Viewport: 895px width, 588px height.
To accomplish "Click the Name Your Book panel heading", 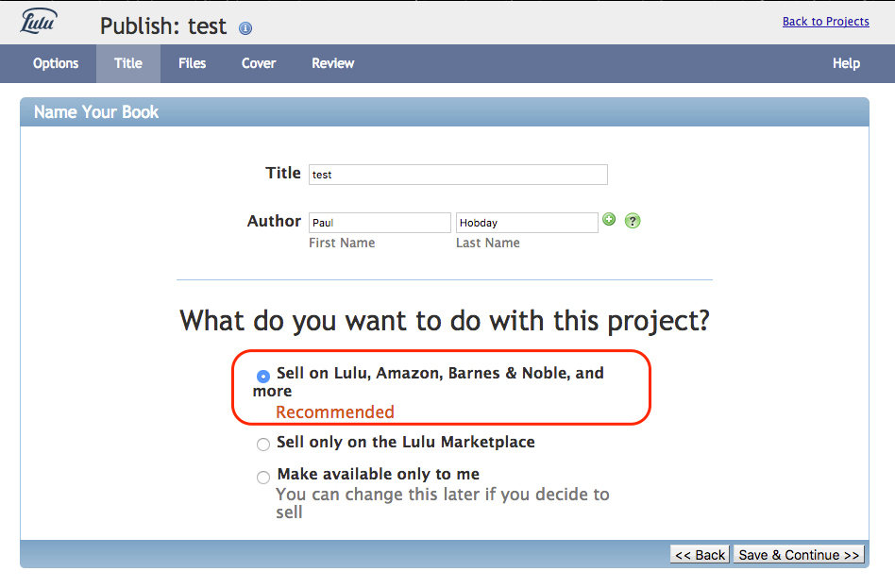I will [x=96, y=112].
